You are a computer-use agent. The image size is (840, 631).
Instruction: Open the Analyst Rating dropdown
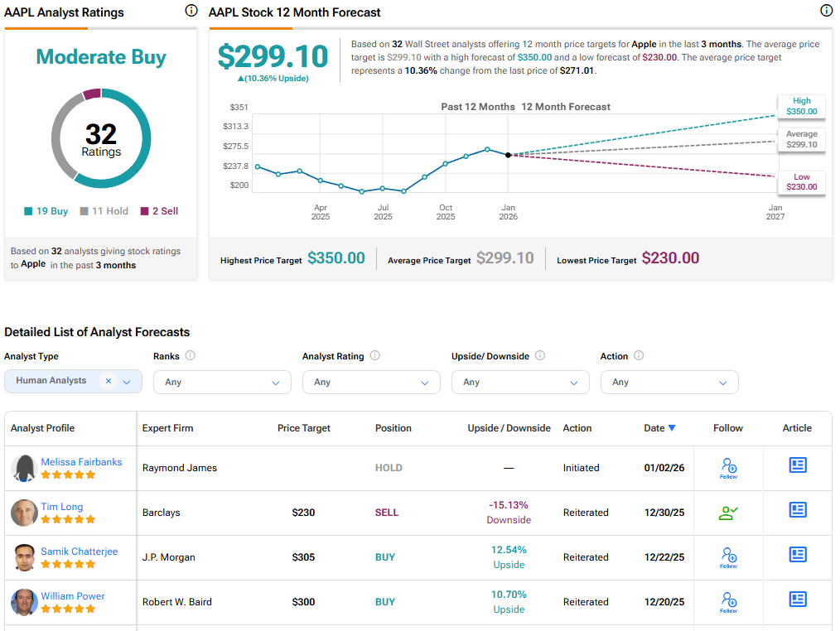[371, 382]
